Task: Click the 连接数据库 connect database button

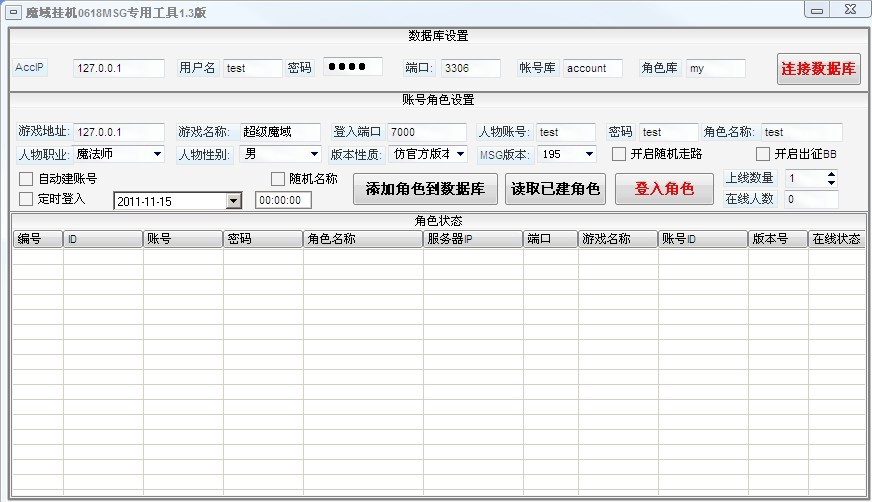Action: click(818, 69)
